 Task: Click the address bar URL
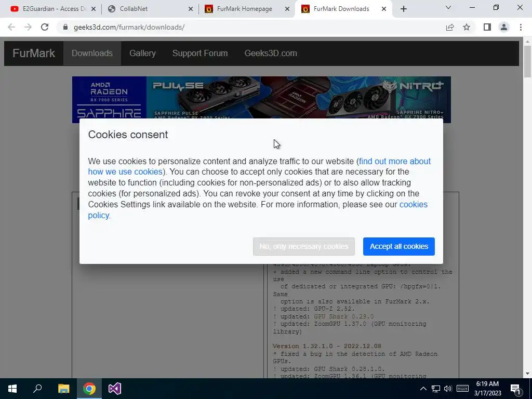(129, 27)
